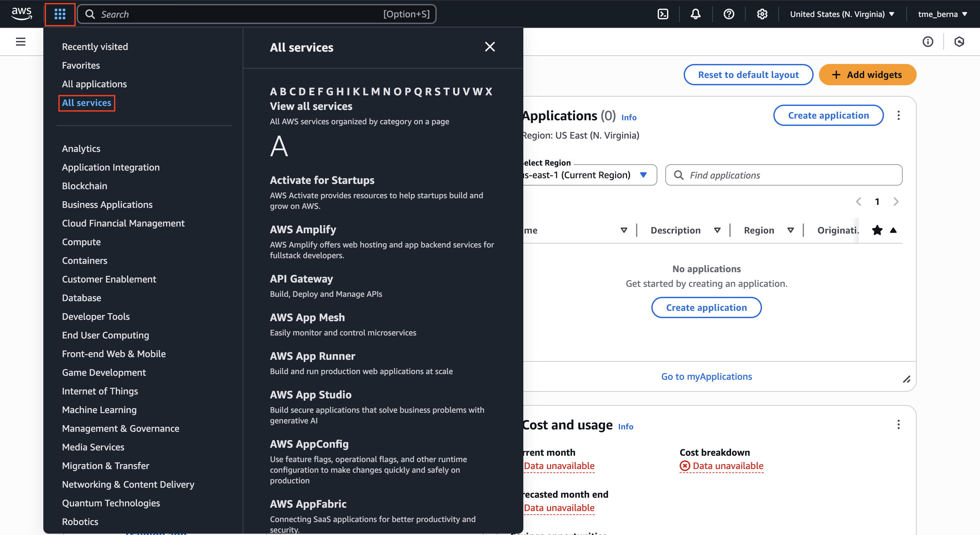Sort by the Description column arrow
Viewport: 980px width, 535px height.
click(x=717, y=230)
